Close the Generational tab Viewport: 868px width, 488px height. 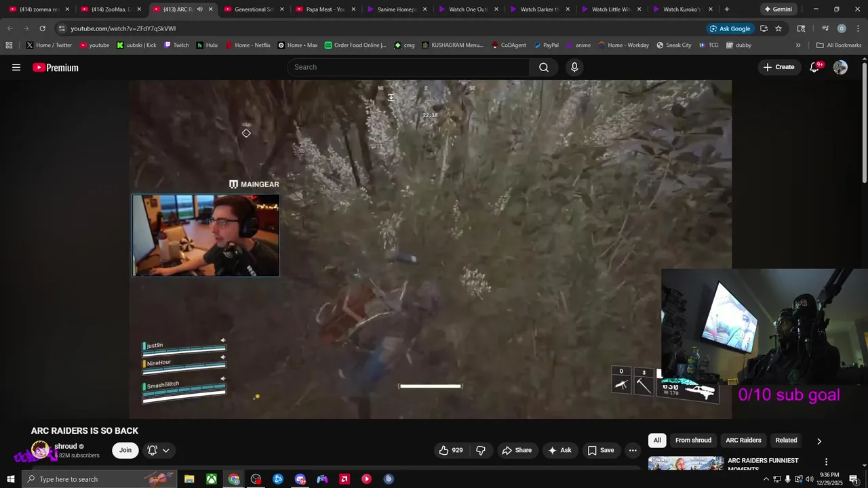point(281,9)
